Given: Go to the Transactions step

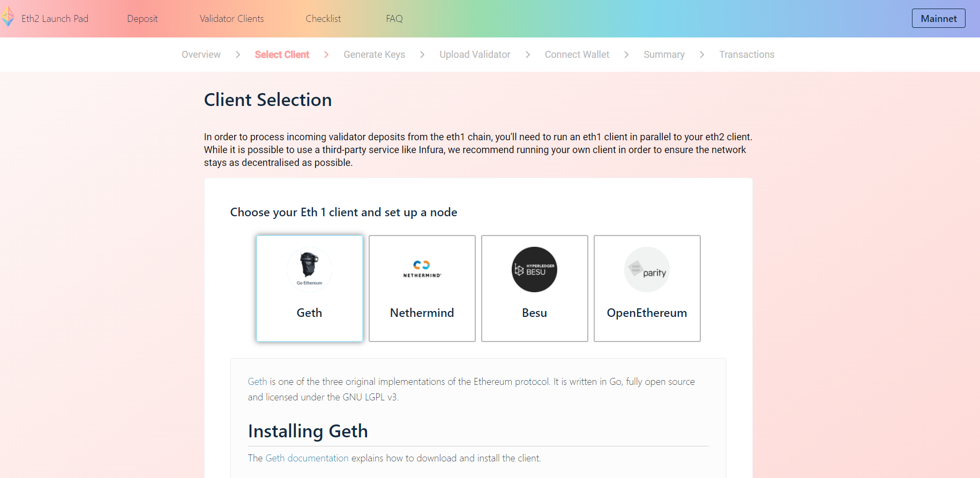Looking at the screenshot, I should pos(747,55).
